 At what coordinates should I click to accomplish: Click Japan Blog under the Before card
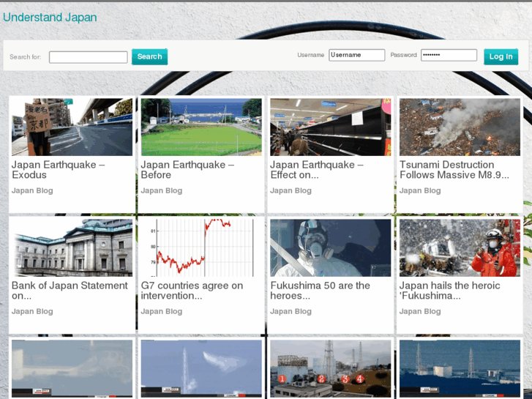(162, 190)
